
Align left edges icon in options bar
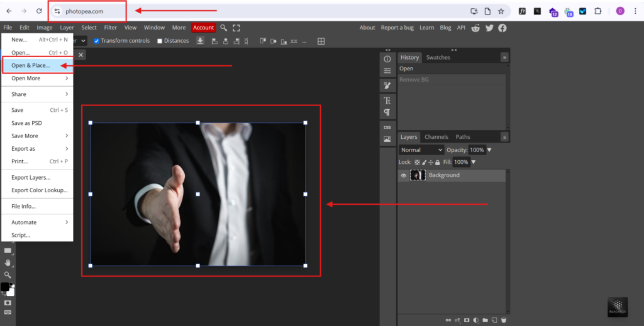click(x=214, y=41)
